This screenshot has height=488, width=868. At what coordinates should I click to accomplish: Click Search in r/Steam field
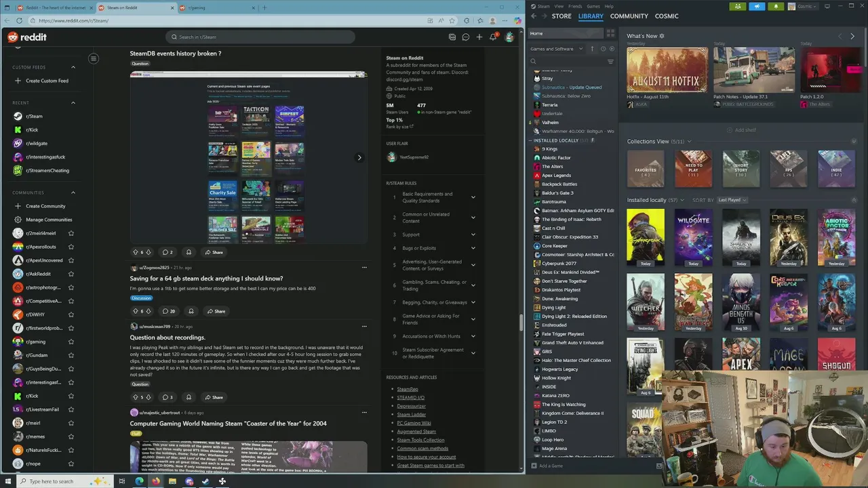pyautogui.click(x=261, y=37)
